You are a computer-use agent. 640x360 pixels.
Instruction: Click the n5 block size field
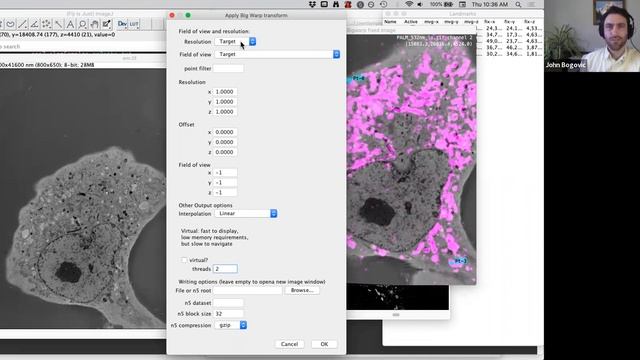tap(228, 314)
